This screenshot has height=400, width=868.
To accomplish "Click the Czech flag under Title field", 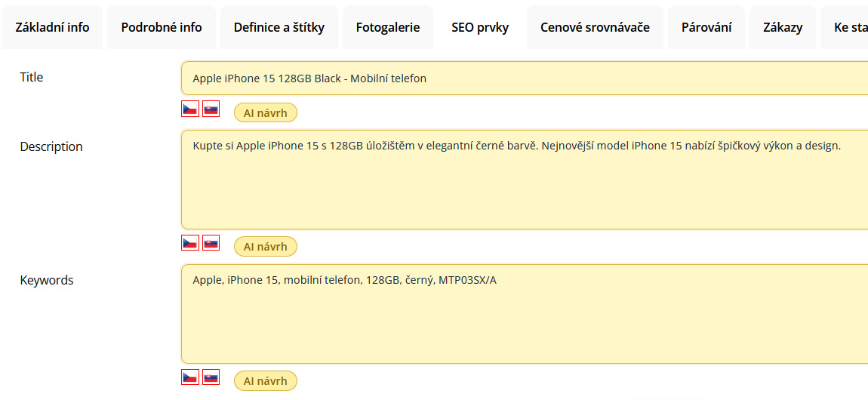I will coord(190,109).
